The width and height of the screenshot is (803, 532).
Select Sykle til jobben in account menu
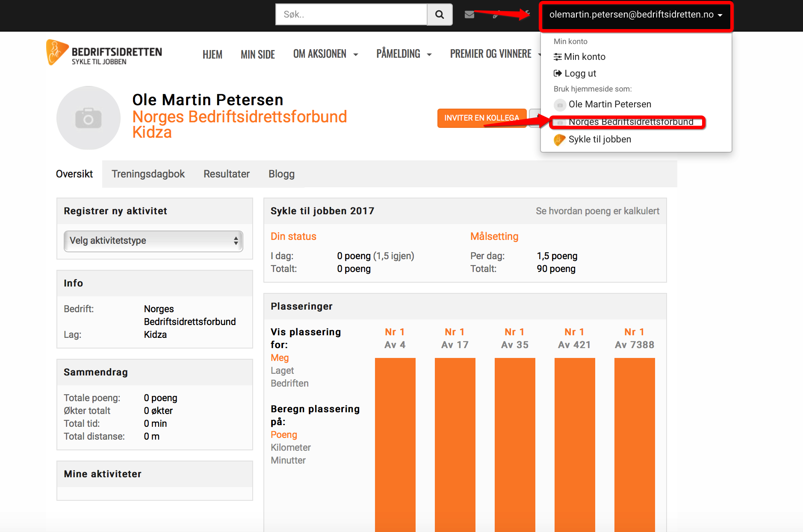[599, 139]
